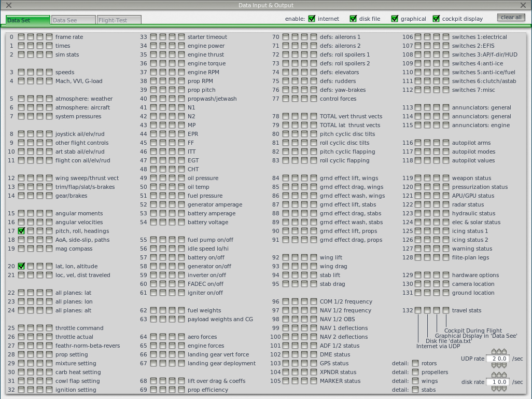Check cockpit display box for fuel pressure

coord(181,196)
